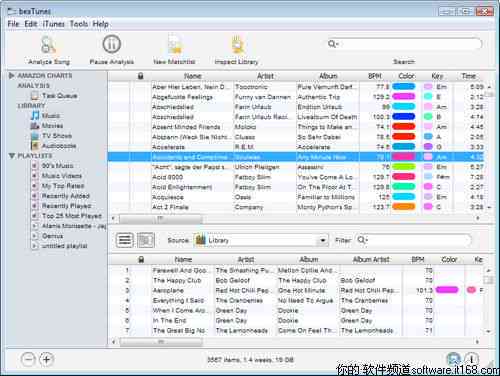Create a New Matchlist from toolbar
The image size is (500, 376).
click(174, 45)
